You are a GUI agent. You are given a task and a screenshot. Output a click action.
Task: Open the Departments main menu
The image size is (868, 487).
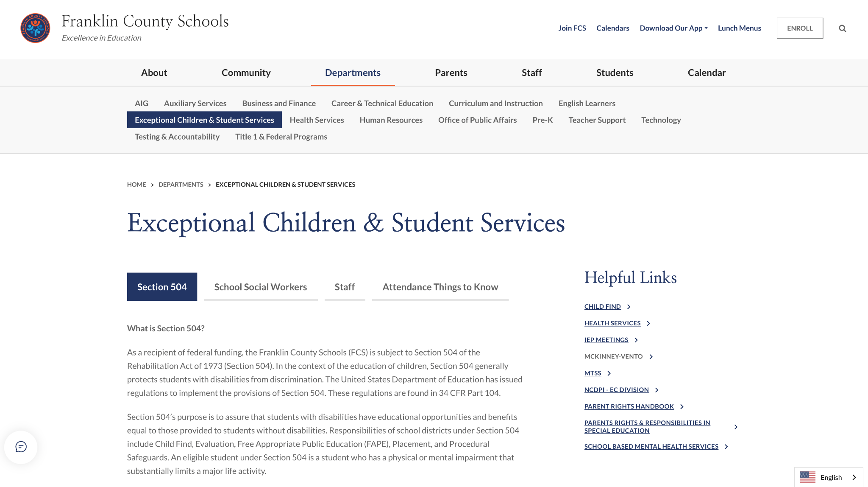pyautogui.click(x=353, y=73)
